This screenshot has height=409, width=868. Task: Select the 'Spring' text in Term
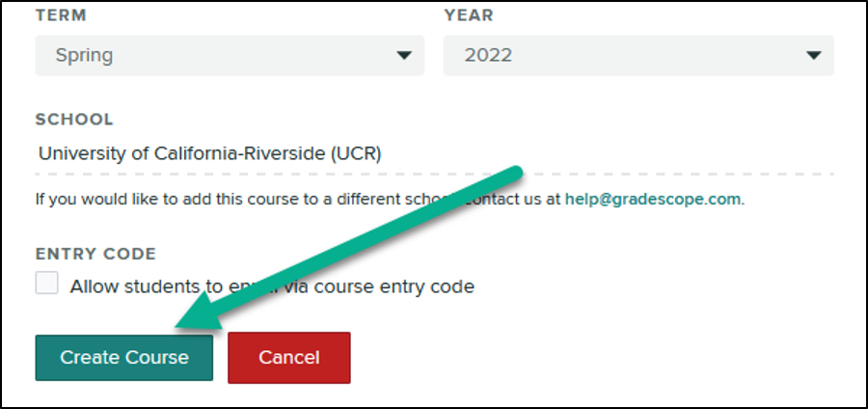(84, 56)
